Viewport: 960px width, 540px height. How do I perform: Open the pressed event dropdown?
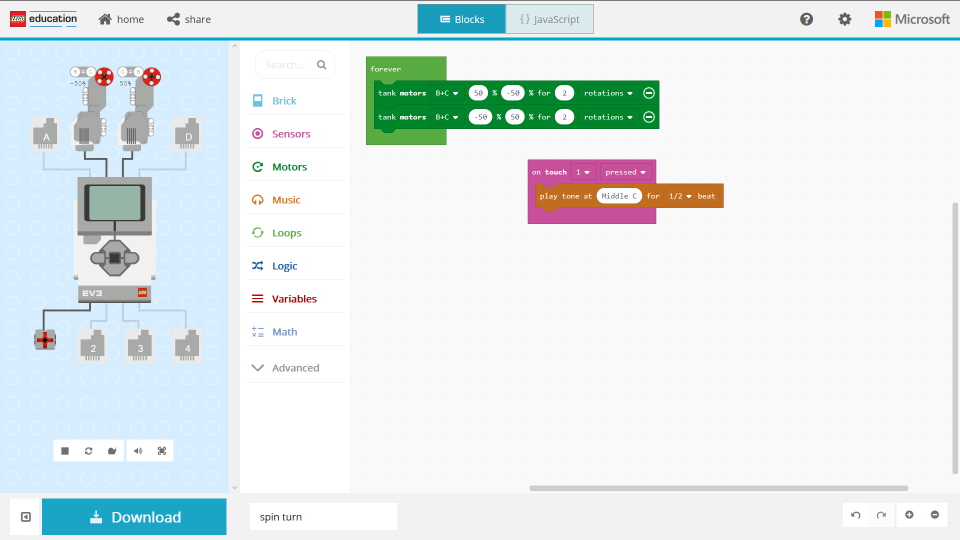[625, 172]
